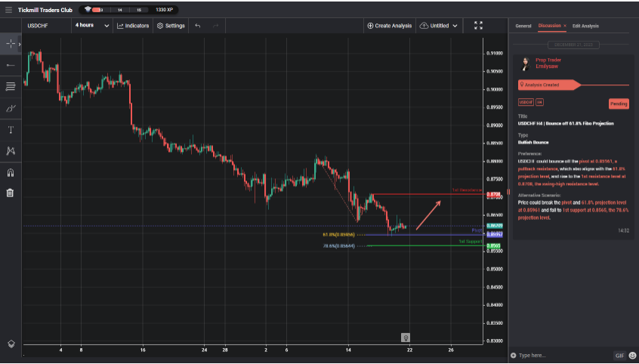Click the USDCHF symbol tag

[x=526, y=102]
